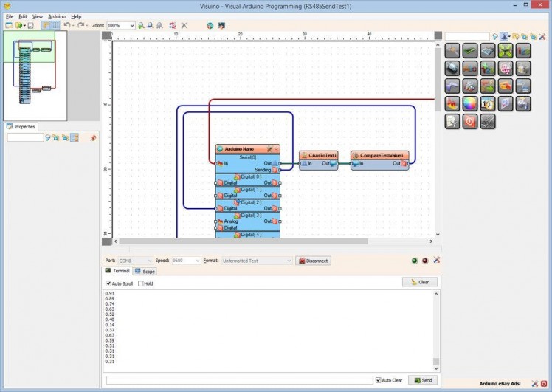Switch to the Scope tab

point(145,272)
